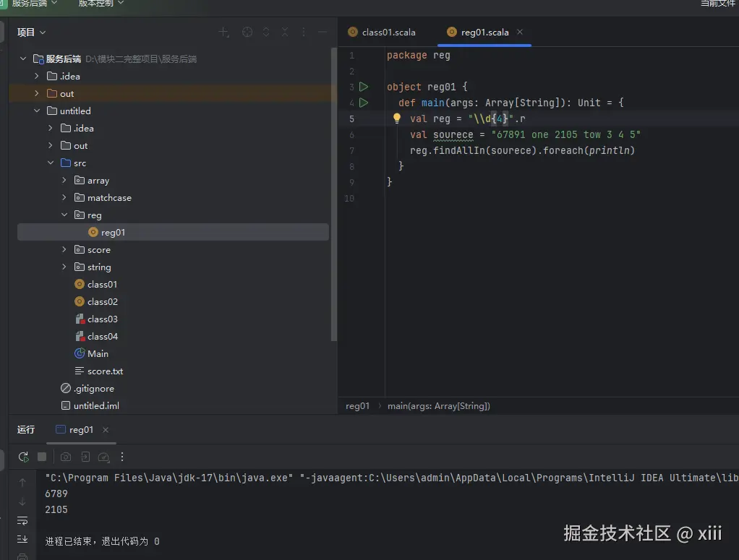Click console output line 6789

pyautogui.click(x=56, y=494)
